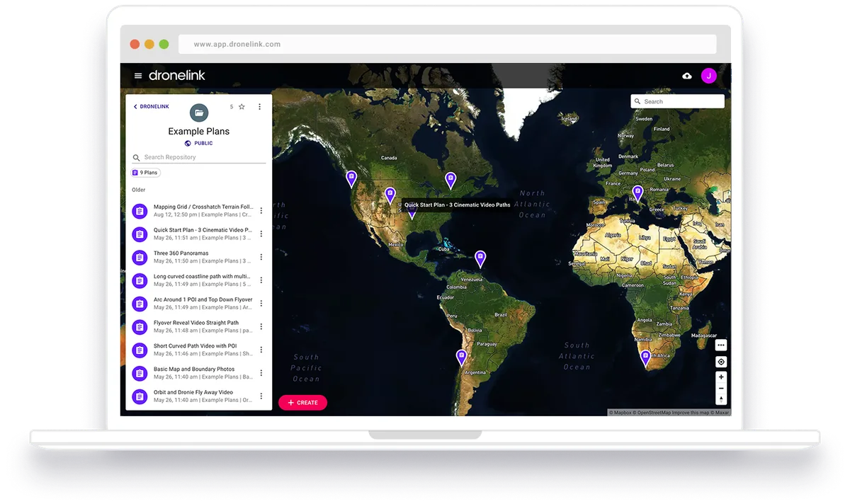This screenshot has height=504, width=850.
Task: Click the Long curved coastline clipboard icon
Action: pyautogui.click(x=140, y=280)
